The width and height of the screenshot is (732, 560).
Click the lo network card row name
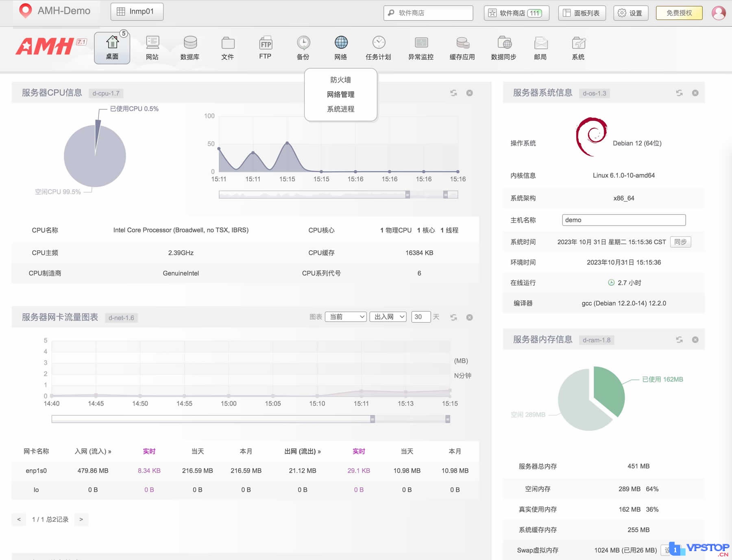pyautogui.click(x=36, y=490)
